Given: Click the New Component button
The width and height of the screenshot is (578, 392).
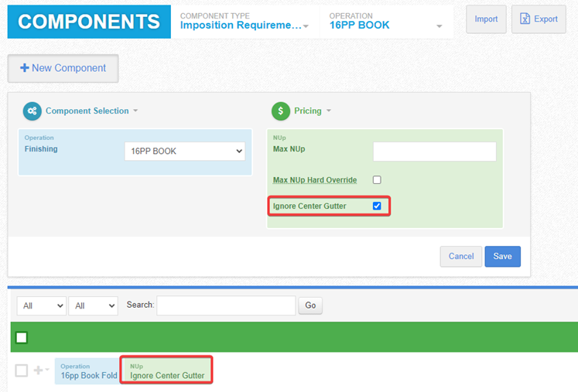Looking at the screenshot, I should (x=63, y=68).
